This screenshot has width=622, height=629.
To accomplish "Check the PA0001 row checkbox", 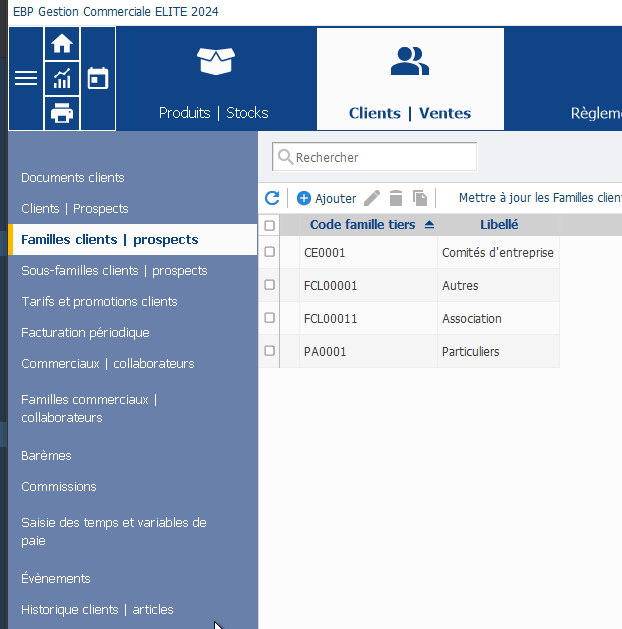I will point(269,351).
